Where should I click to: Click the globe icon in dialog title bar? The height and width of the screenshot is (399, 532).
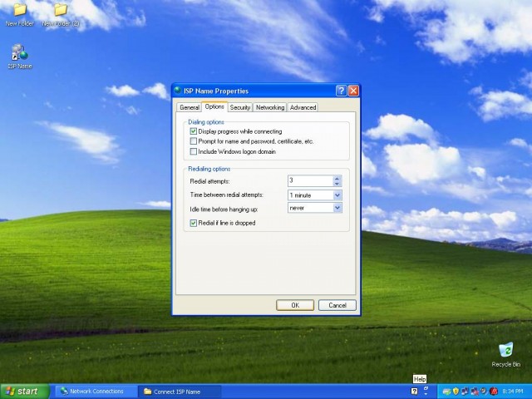(178, 91)
